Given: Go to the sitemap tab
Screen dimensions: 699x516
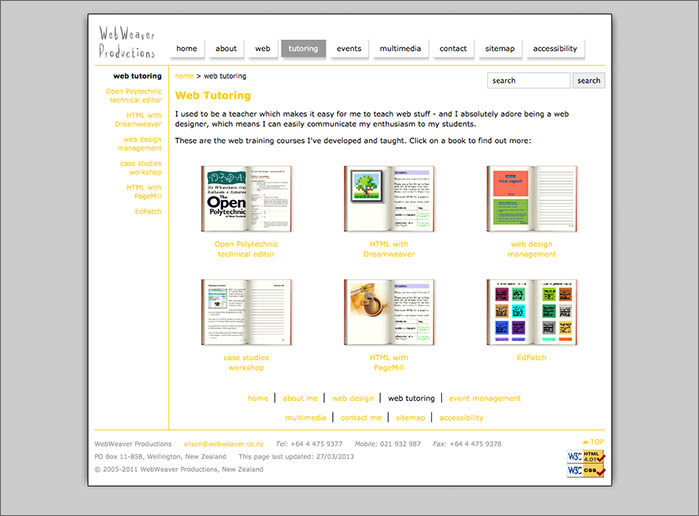Looking at the screenshot, I should (x=500, y=49).
